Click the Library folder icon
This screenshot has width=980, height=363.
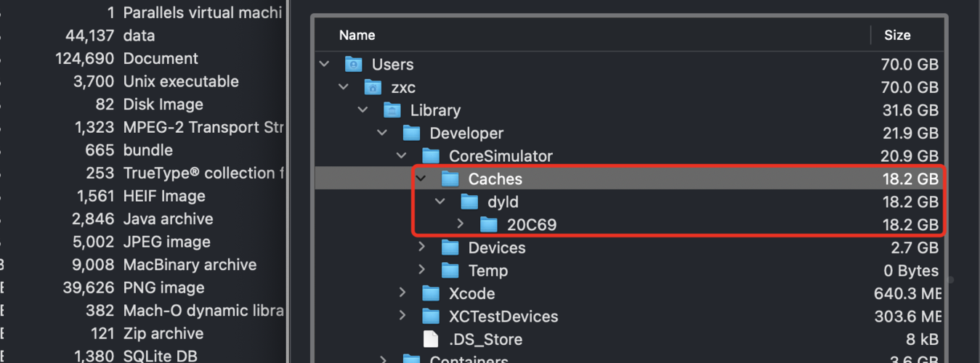tap(392, 110)
